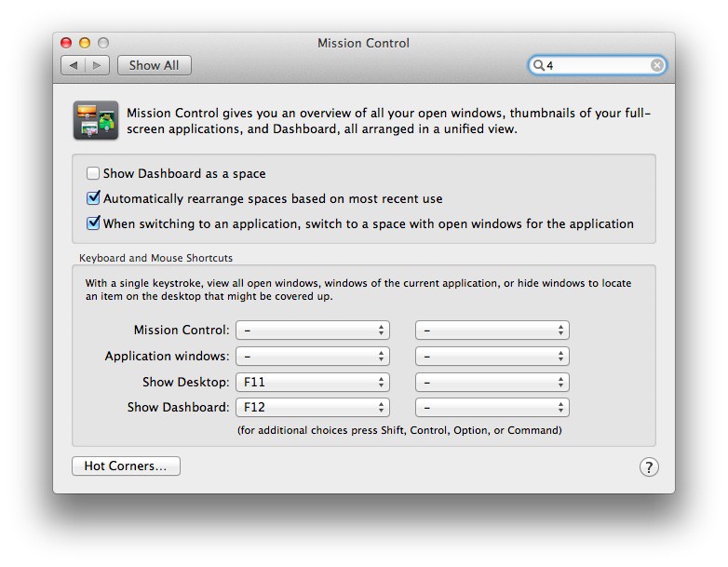Click inside the search text field

(x=596, y=65)
